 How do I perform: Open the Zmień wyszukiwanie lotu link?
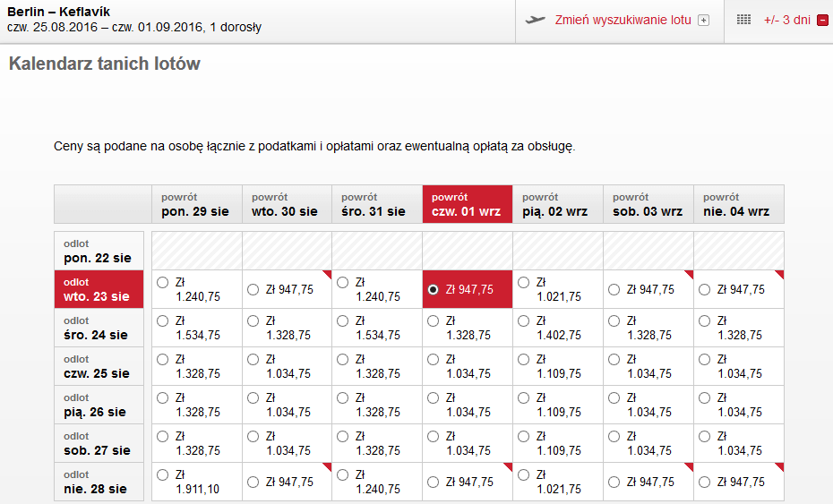pyautogui.click(x=623, y=21)
